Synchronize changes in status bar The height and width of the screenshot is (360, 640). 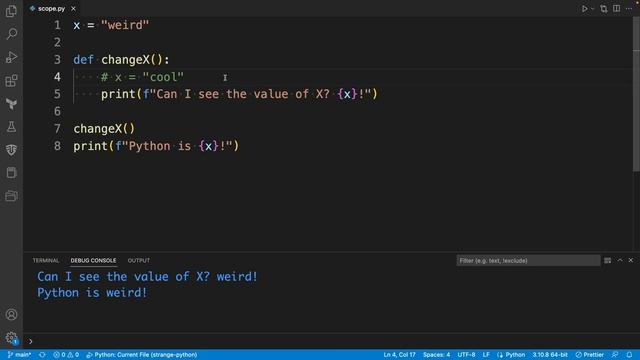pos(42,355)
